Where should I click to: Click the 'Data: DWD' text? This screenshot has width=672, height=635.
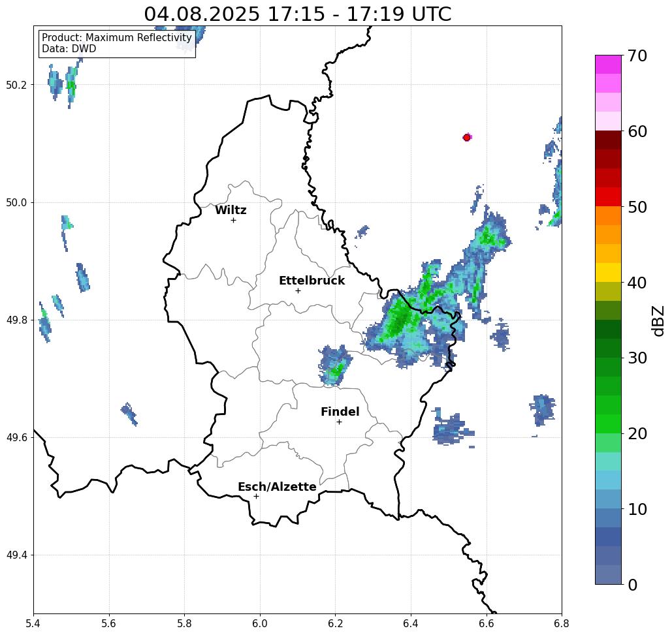[x=69, y=49]
